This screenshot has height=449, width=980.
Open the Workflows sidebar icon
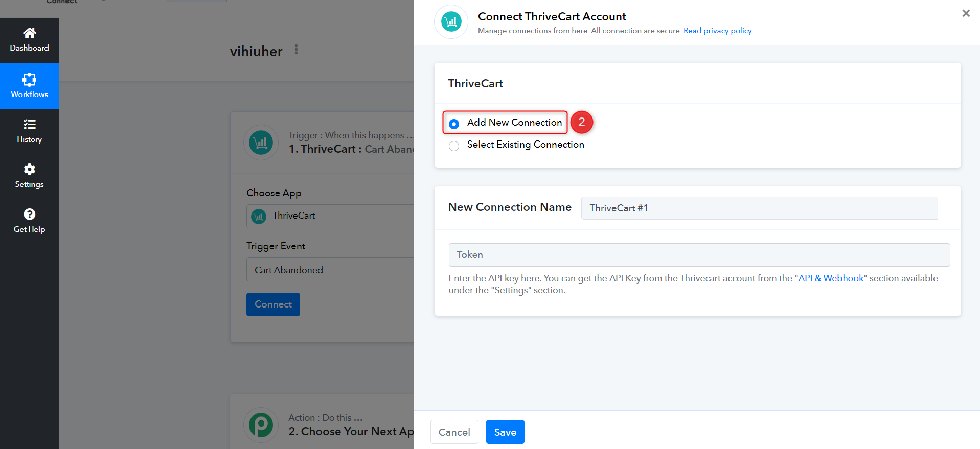pyautogui.click(x=29, y=79)
